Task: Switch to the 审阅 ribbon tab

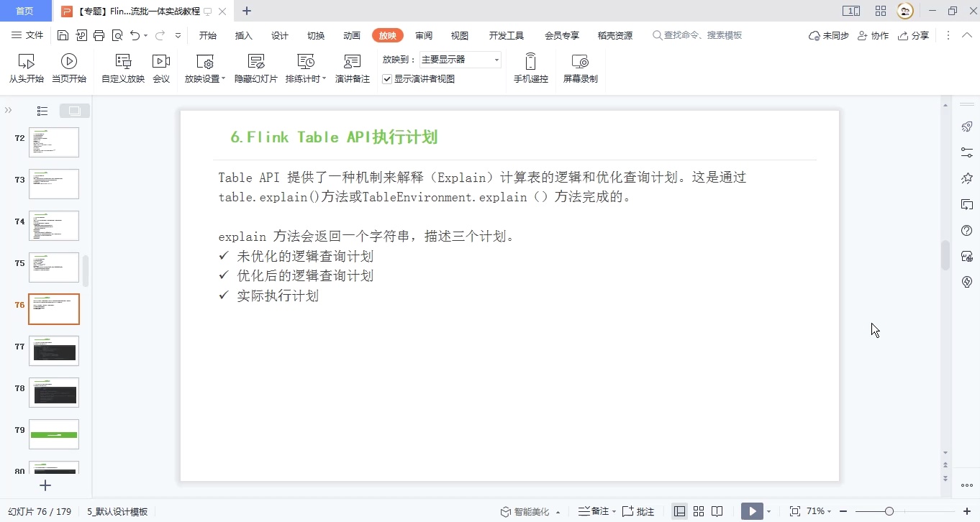Action: 424,35
